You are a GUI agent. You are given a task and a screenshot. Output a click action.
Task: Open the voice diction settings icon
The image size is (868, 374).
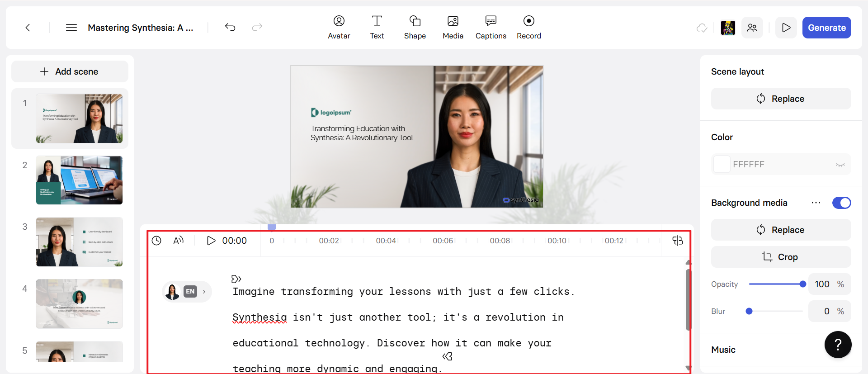[179, 241]
